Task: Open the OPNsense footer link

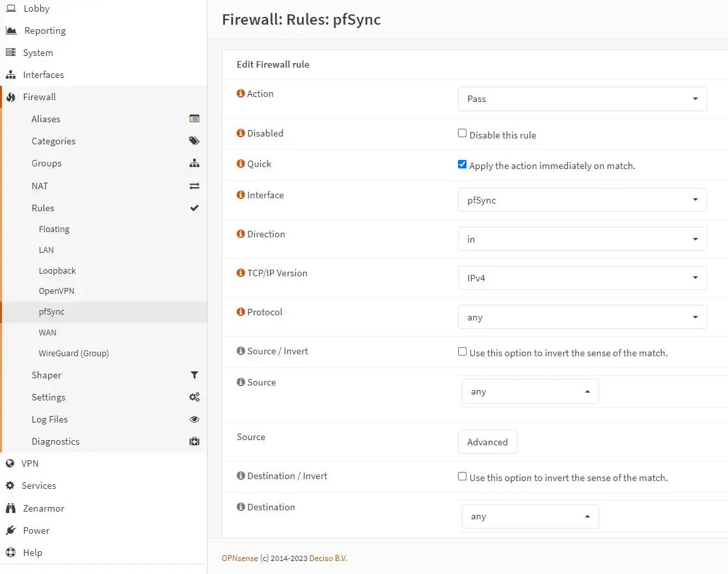Action: click(x=239, y=558)
